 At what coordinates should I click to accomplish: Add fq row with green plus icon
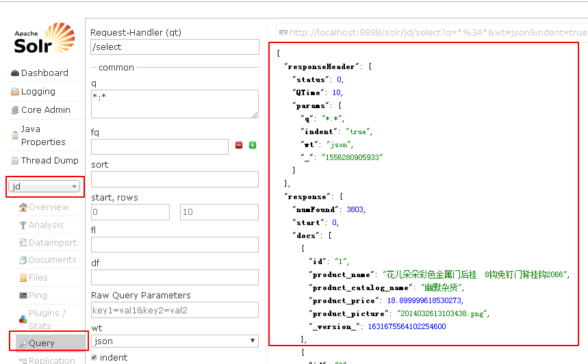pos(253,145)
